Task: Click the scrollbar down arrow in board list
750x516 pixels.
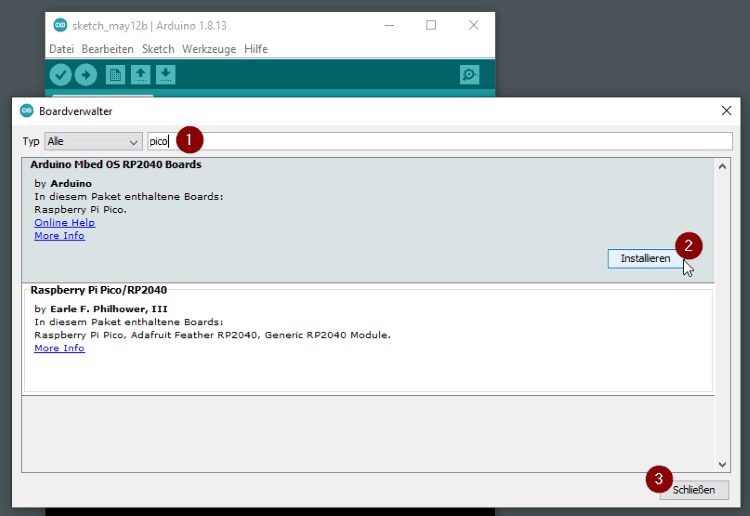Action: [723, 464]
